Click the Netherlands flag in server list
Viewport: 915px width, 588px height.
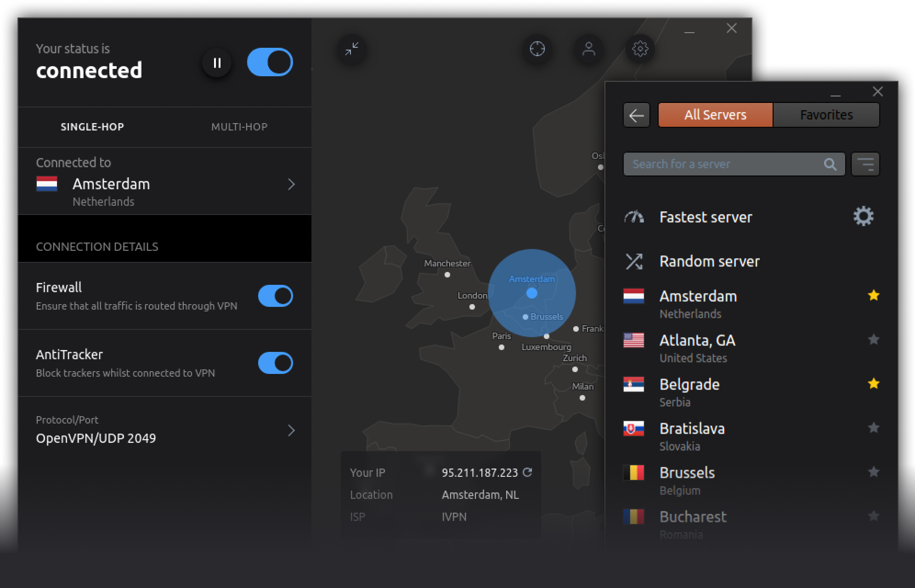[633, 296]
